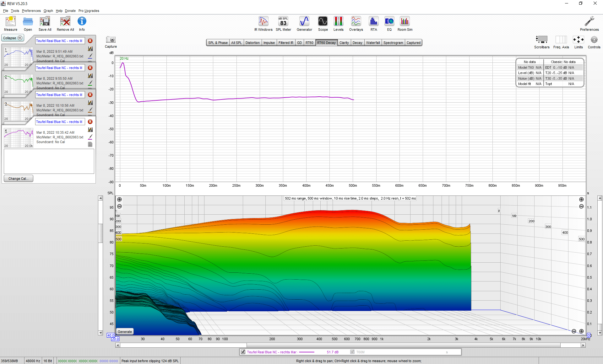Click measurement 3 trace color line icon
The image size is (603, 364).
(x=90, y=110)
